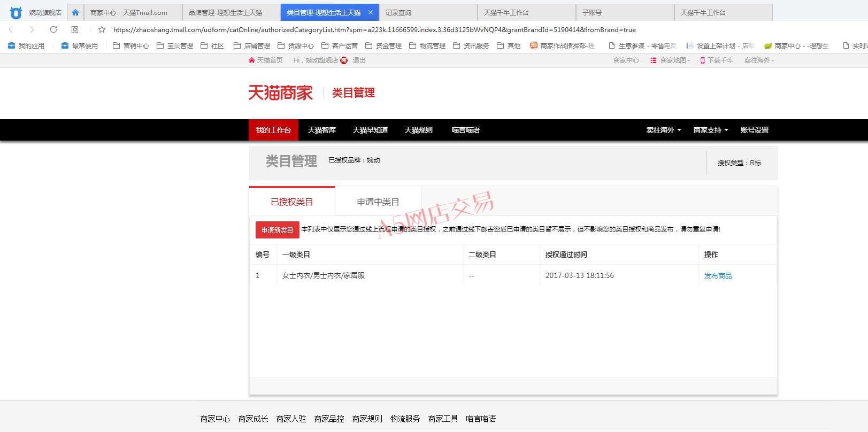The width and height of the screenshot is (868, 432).
Task: Open 账号设置 in the nav bar
Action: click(755, 130)
